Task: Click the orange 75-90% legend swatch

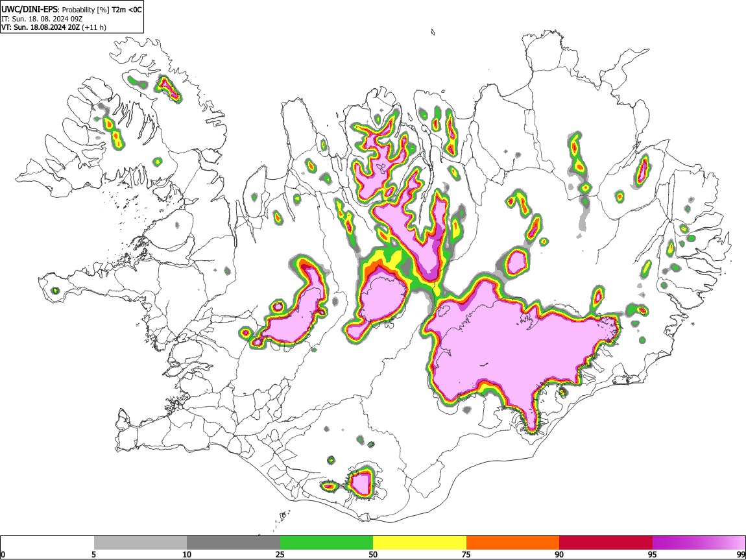Action: 513,543
